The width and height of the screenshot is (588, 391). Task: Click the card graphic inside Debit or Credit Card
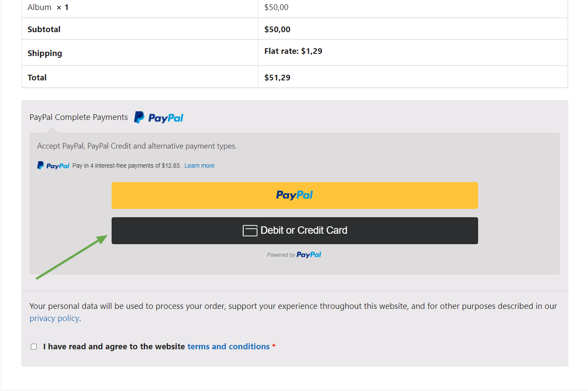point(250,231)
